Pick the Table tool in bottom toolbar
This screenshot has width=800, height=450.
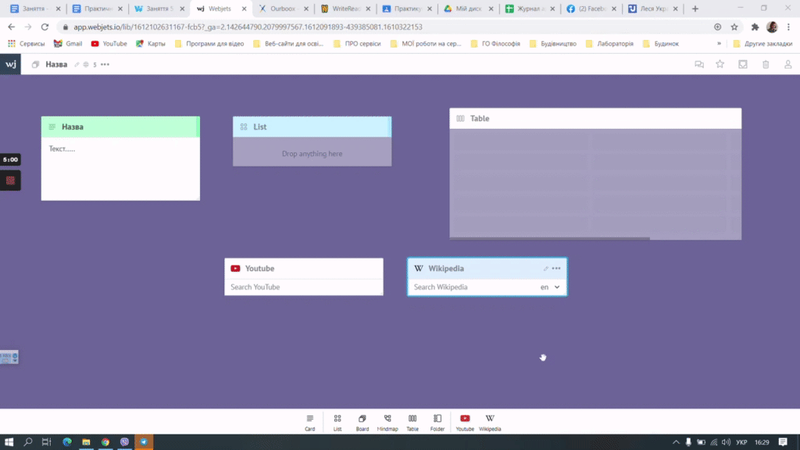[x=412, y=422]
